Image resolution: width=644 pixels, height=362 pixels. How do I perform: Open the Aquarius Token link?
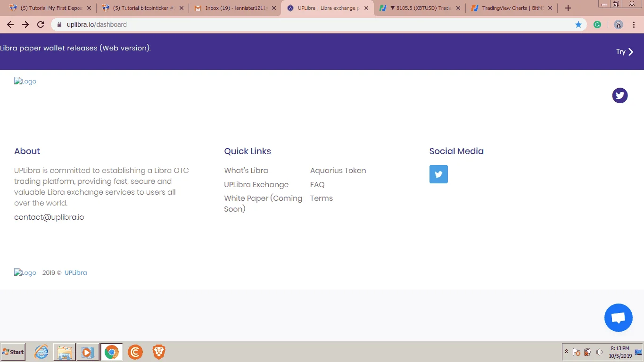(x=338, y=171)
